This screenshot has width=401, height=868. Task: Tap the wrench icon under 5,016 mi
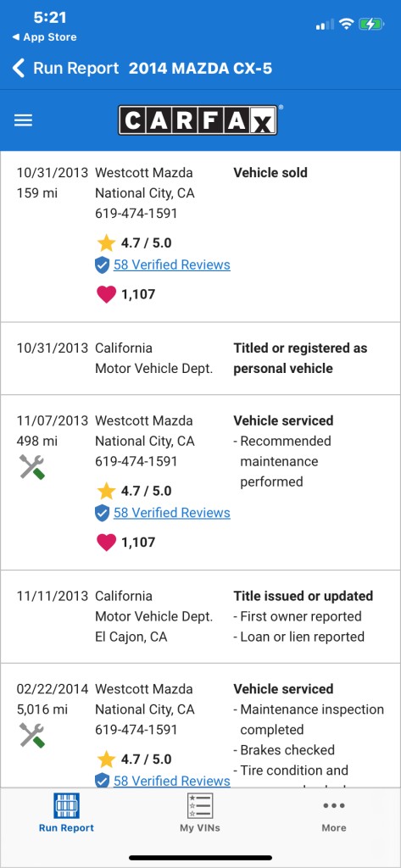31,735
